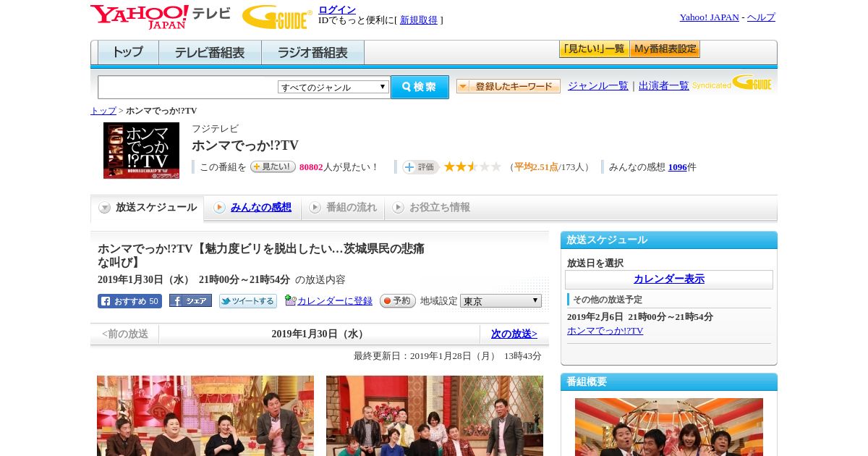This screenshot has height=456, width=868.
Task: Click the 最終更新日 timestamp text
Action: pos(448,356)
